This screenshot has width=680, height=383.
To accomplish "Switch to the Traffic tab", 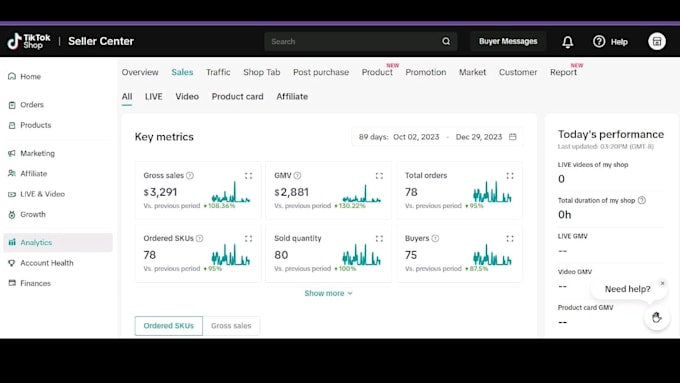I will pos(218,72).
